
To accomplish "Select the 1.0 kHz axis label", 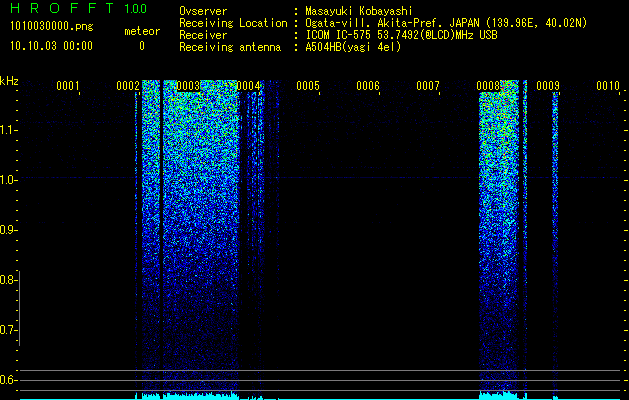I will tap(7, 180).
